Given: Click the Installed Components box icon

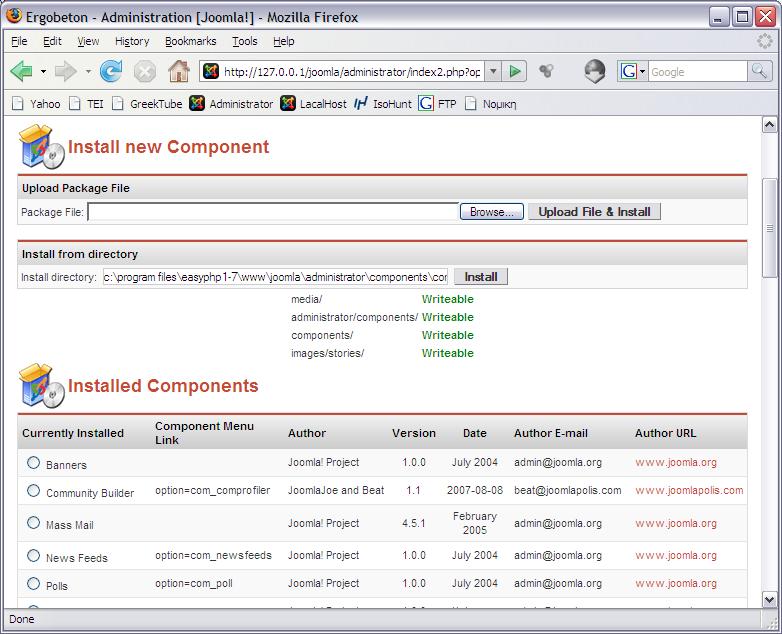Looking at the screenshot, I should tap(42, 386).
